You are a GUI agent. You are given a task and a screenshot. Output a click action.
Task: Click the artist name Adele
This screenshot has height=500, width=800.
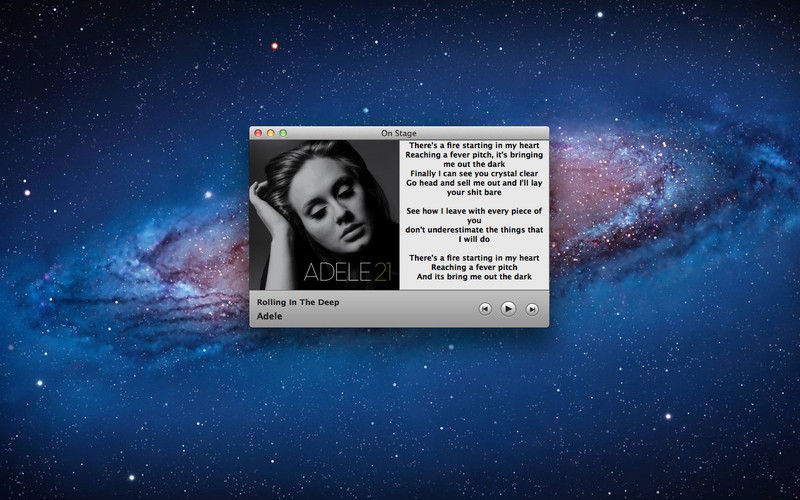(x=269, y=316)
